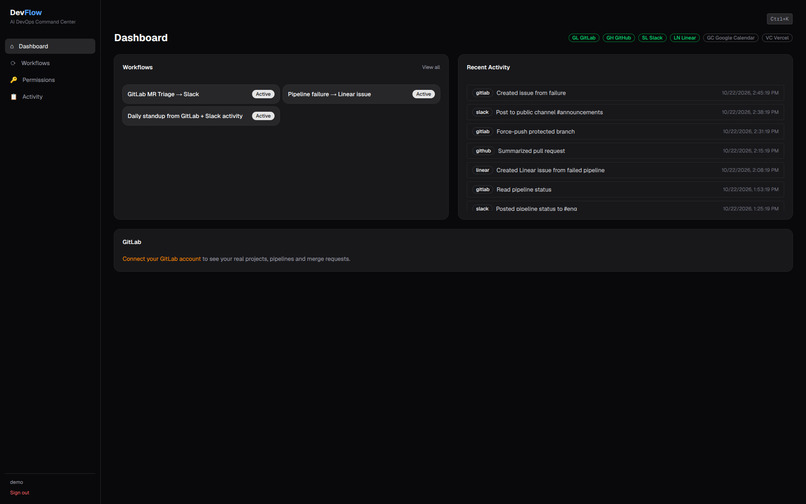Viewport: 806px width, 504px height.
Task: Click the 2:31:19 PM timestamp
Action: tap(750, 132)
